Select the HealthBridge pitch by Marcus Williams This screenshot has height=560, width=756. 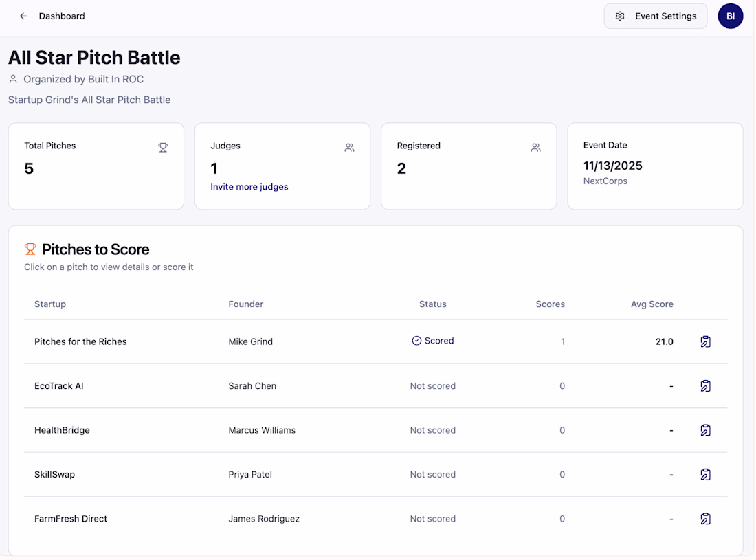[x=62, y=430]
